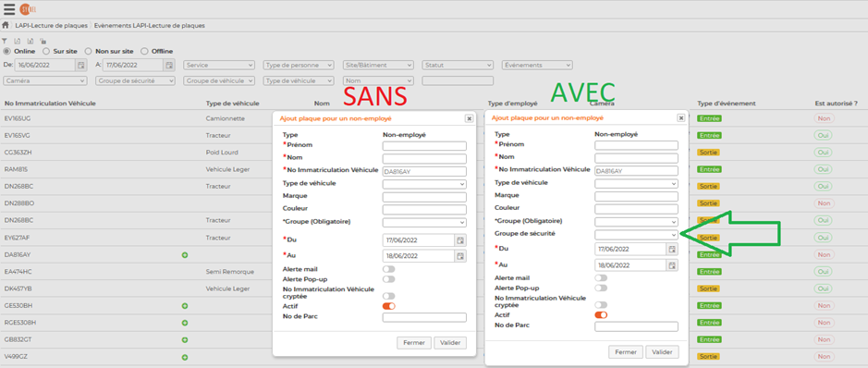
Task: Open calendar picker for De date
Action: [80, 65]
